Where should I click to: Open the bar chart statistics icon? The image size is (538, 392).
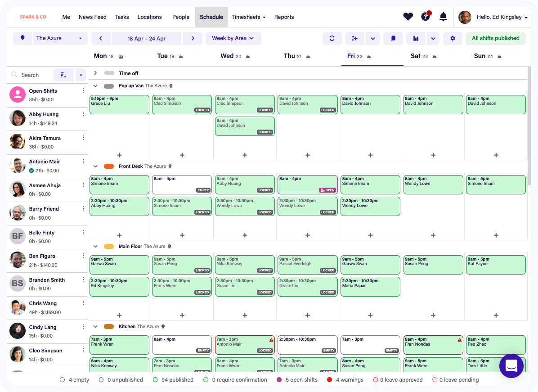(x=416, y=38)
